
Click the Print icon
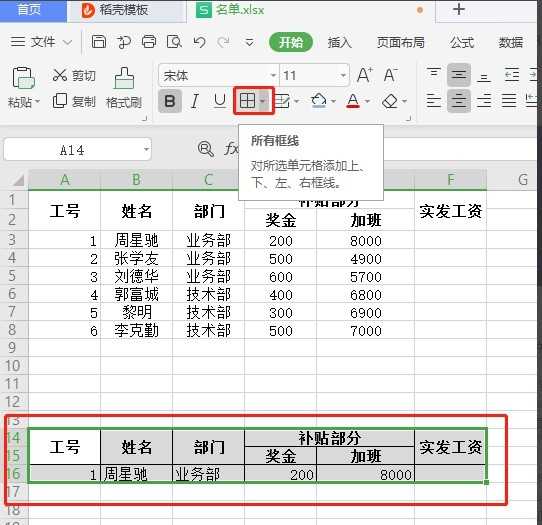coord(149,42)
